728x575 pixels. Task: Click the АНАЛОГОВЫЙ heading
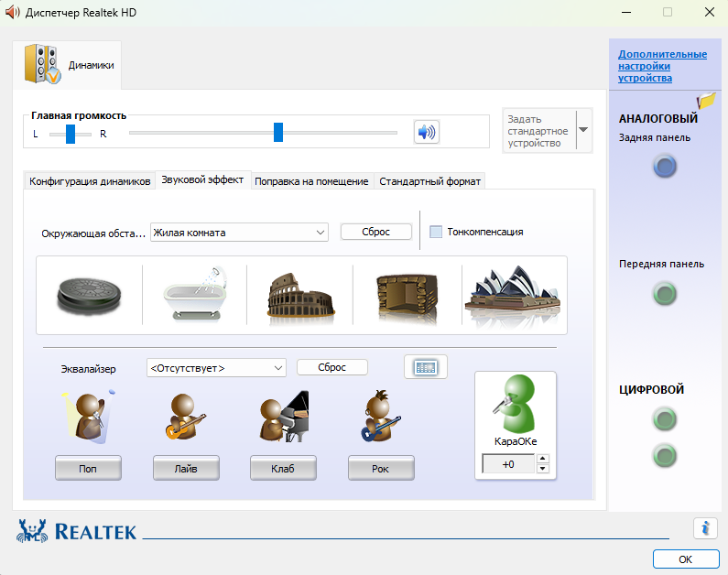click(x=657, y=119)
